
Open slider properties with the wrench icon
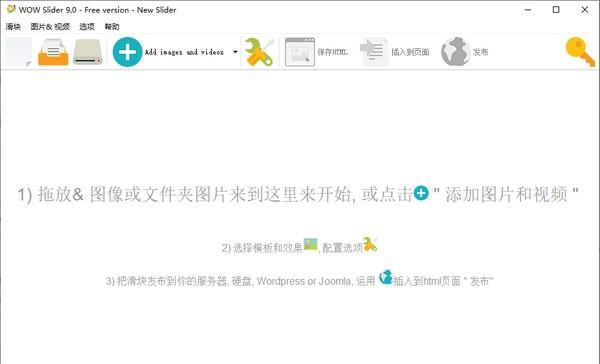point(259,52)
